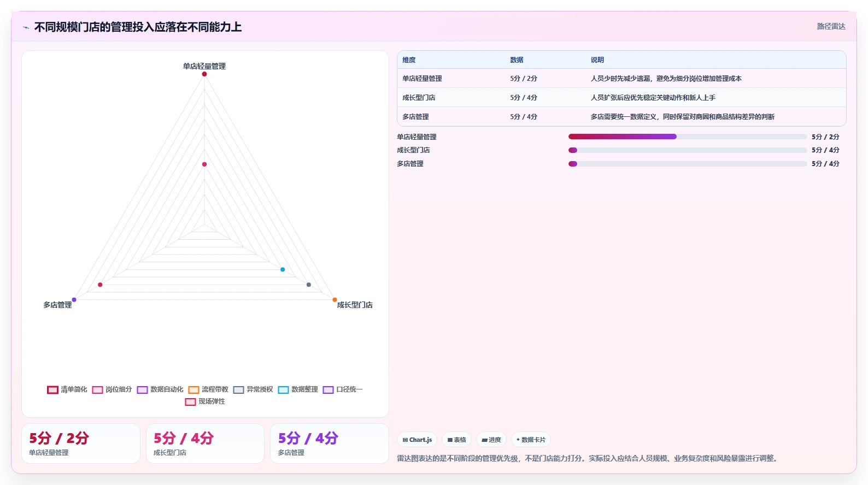Viewport: 868px width, 485px height.
Task: Click the footnote starting 雷达图表达的是
Action: coord(588,458)
